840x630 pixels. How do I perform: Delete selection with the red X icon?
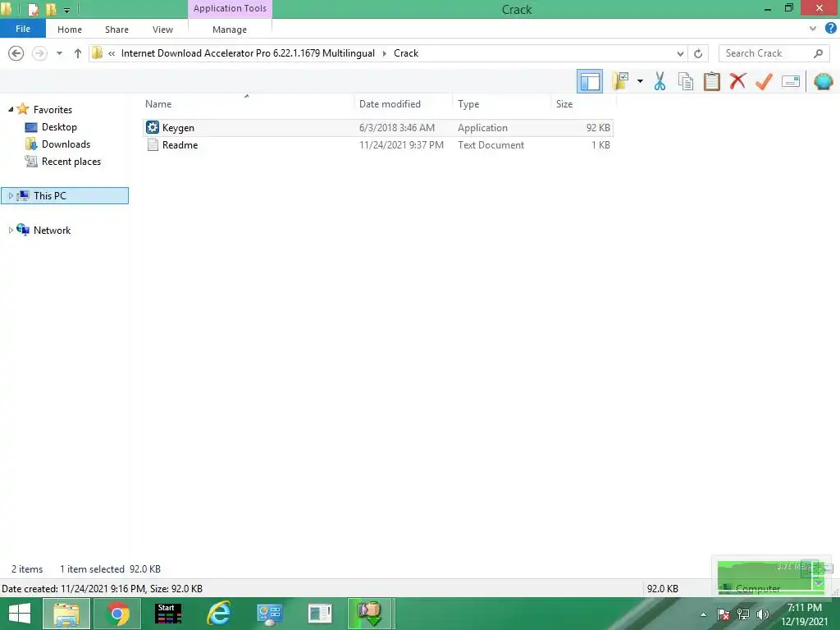tap(737, 81)
